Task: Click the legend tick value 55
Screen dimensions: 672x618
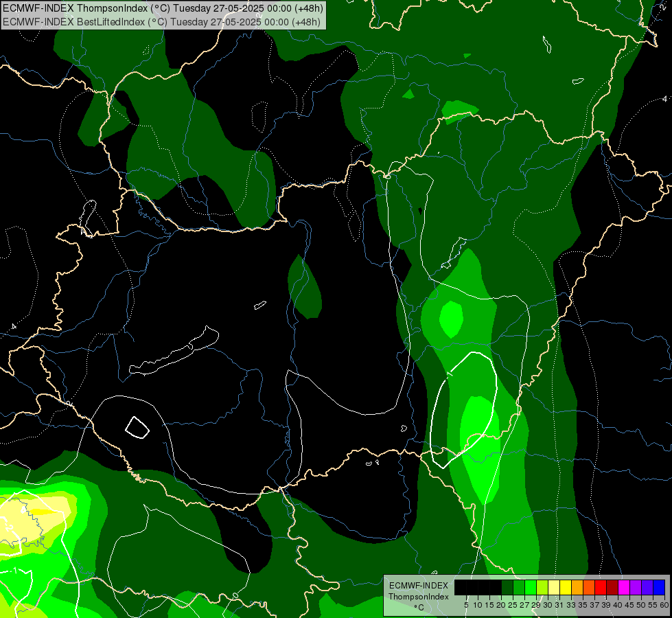Action: [x=653, y=605]
